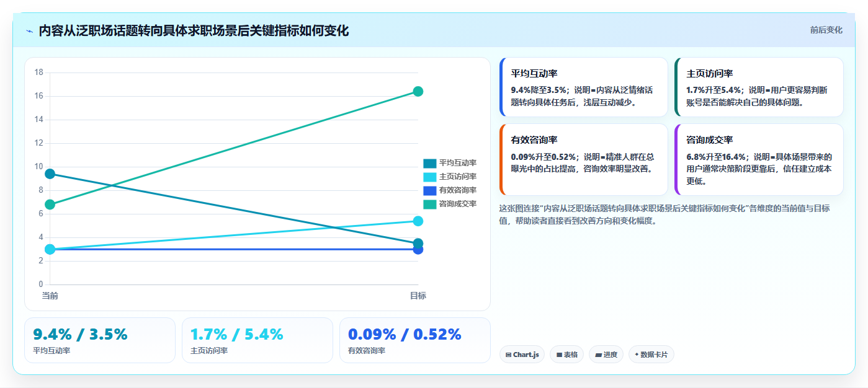Toggle the 平均互动率 legend color box
Screen dimensions: 868x388
tap(430, 163)
